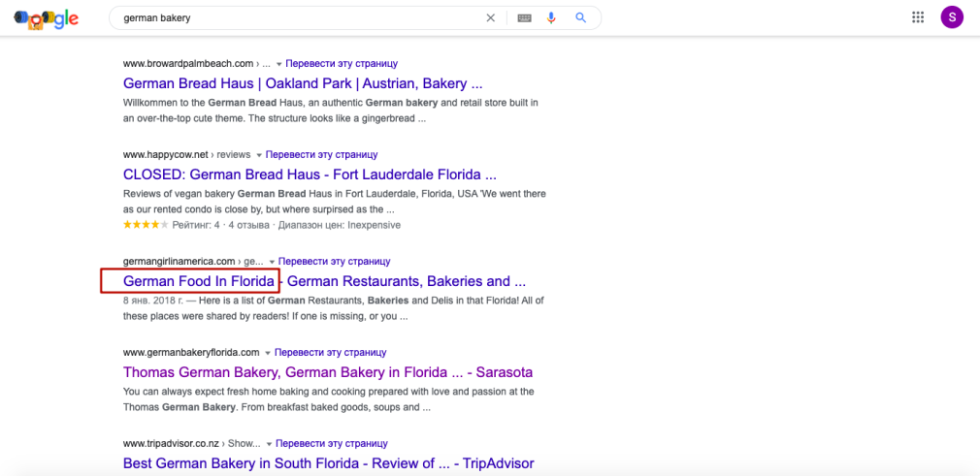Start voice search with the microphone icon

point(552,17)
